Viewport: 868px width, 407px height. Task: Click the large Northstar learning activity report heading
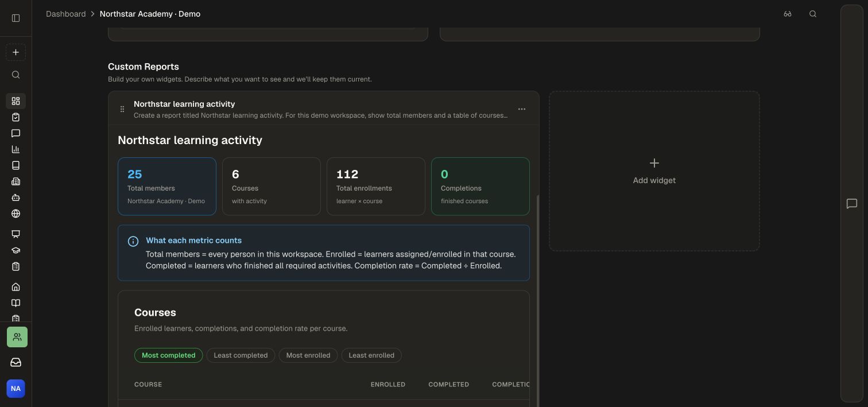point(190,140)
